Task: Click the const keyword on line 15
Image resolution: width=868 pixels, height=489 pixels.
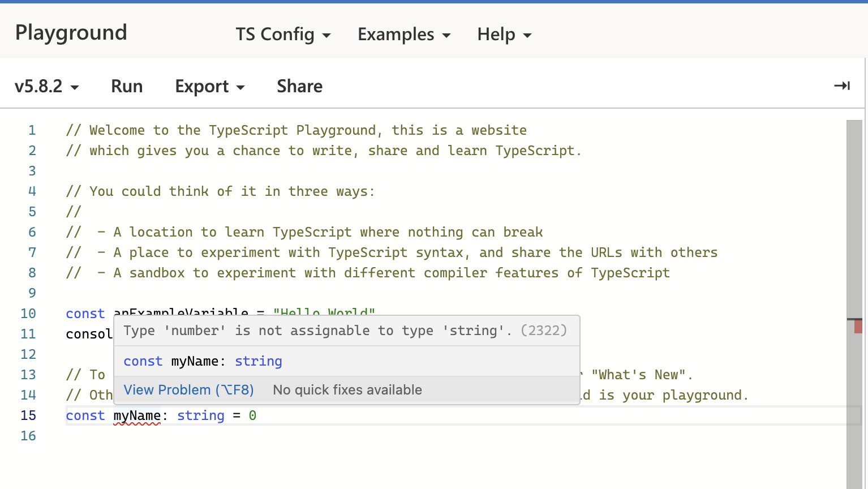Action: (85, 415)
